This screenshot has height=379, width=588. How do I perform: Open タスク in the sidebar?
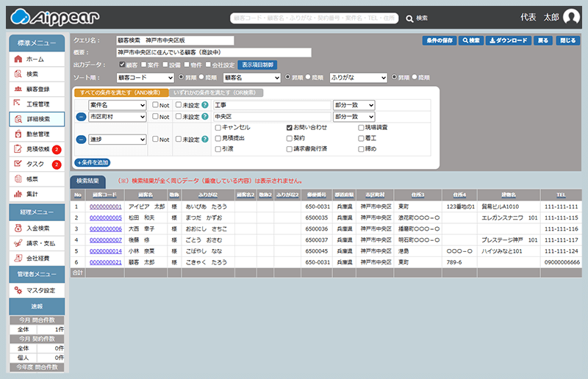(36, 164)
